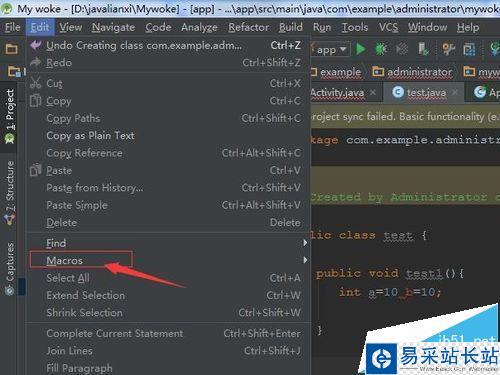Open the Analyze menu
Viewport: 500px width, 375px height.
click(x=199, y=27)
